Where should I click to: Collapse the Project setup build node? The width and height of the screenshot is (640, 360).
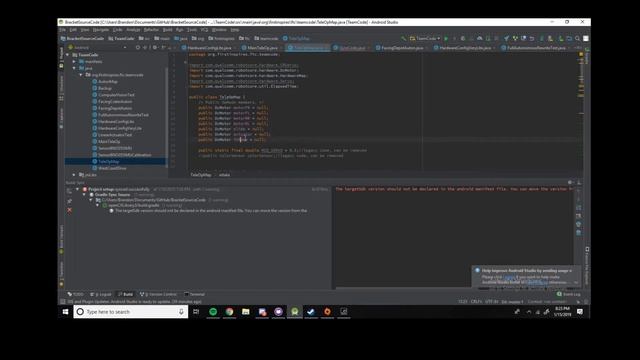[78, 189]
